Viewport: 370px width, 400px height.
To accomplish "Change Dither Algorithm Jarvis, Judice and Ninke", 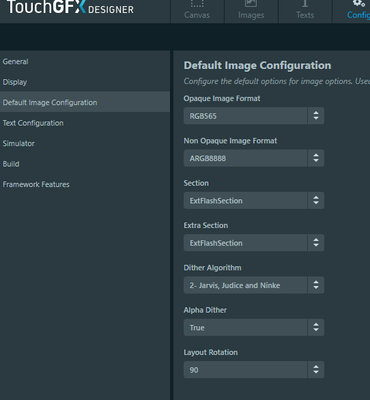I will 254,285.
